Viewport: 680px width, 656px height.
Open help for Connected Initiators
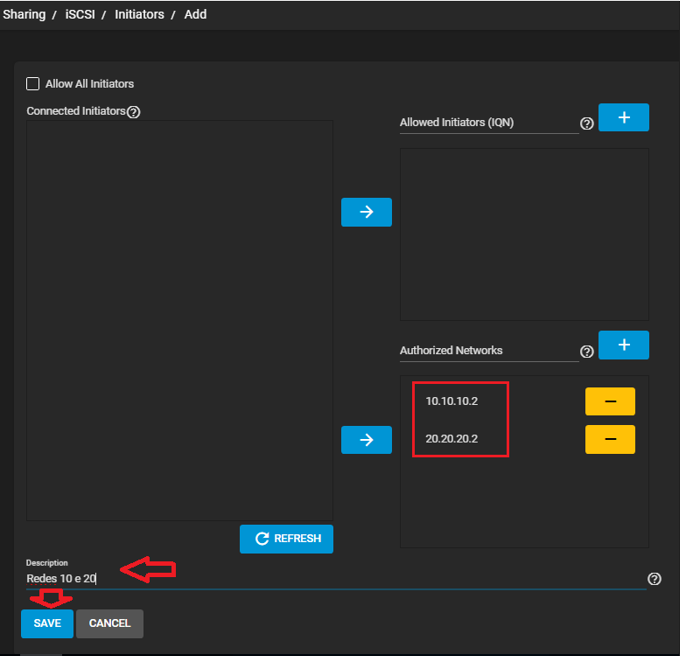(x=134, y=112)
